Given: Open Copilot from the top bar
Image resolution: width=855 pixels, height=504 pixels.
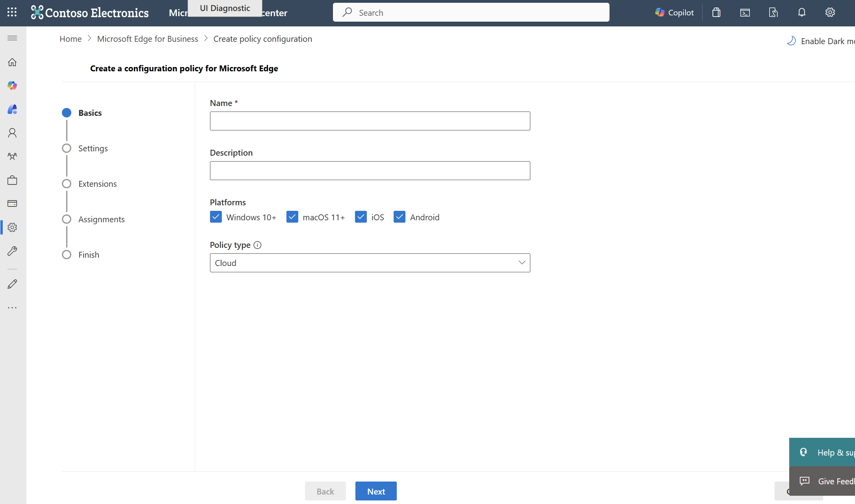Looking at the screenshot, I should pyautogui.click(x=674, y=13).
